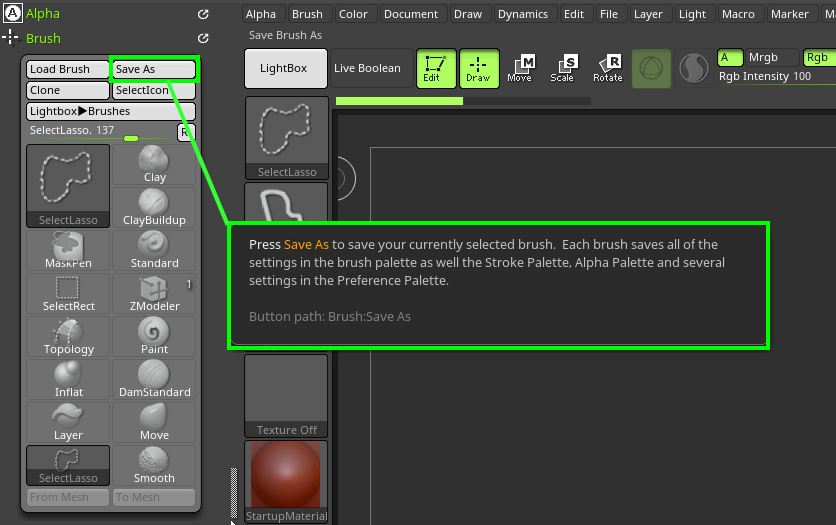
Task: Select the Layer brush
Action: click(x=68, y=423)
